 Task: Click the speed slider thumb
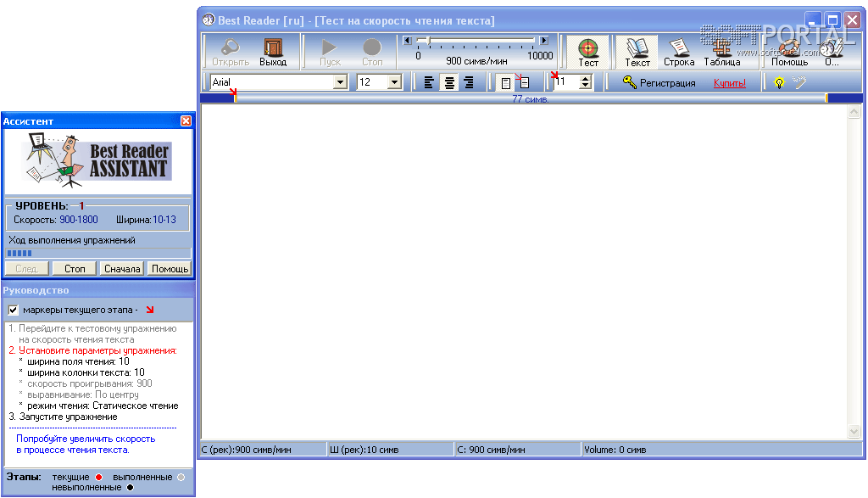428,41
